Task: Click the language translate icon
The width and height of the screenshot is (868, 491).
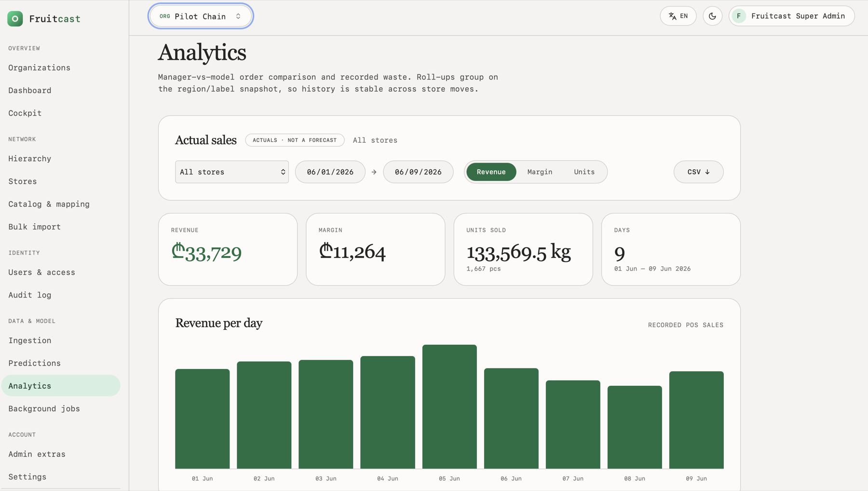Action: coord(672,16)
